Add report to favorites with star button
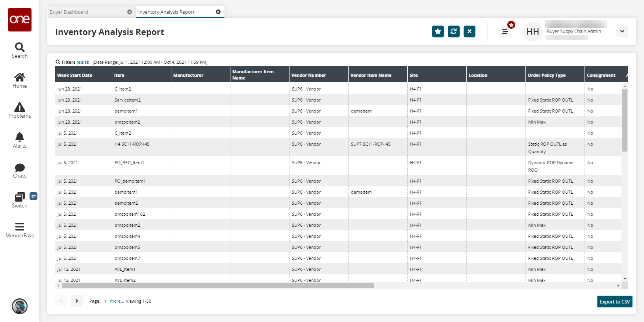Viewport: 644px width, 322px height. pyautogui.click(x=438, y=31)
